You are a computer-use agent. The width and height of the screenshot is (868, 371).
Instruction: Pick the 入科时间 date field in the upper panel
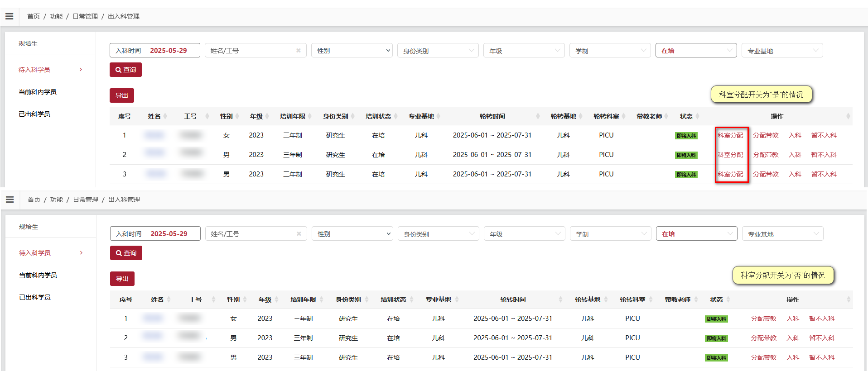pyautogui.click(x=155, y=51)
